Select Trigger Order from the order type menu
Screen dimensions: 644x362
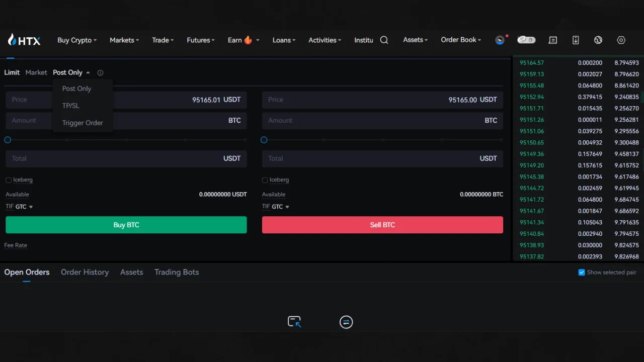82,123
